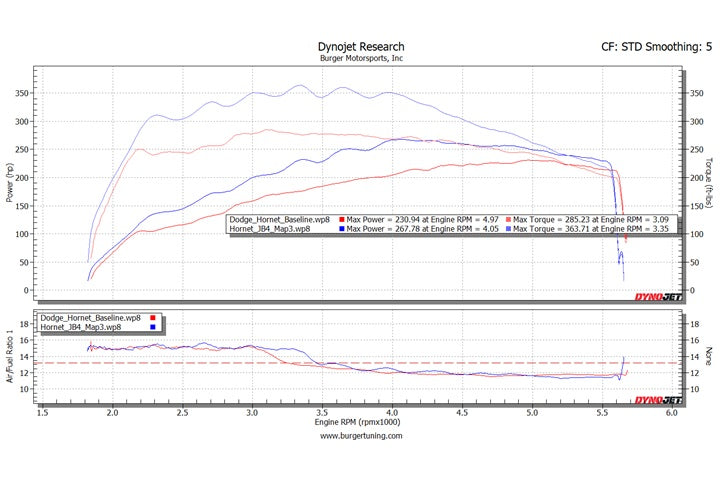
Task: Select Max Torque = 285.23 legend text
Action: [591, 220]
